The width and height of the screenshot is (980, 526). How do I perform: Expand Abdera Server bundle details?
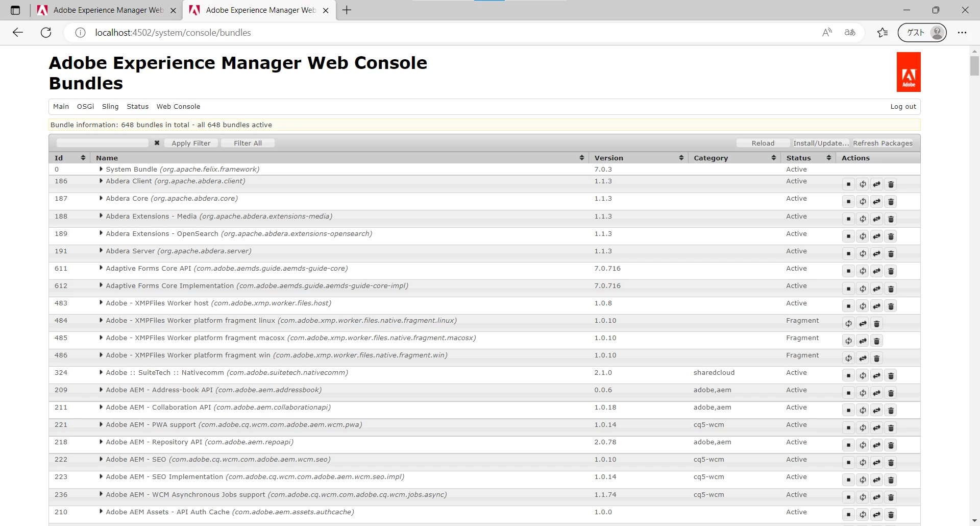(101, 251)
